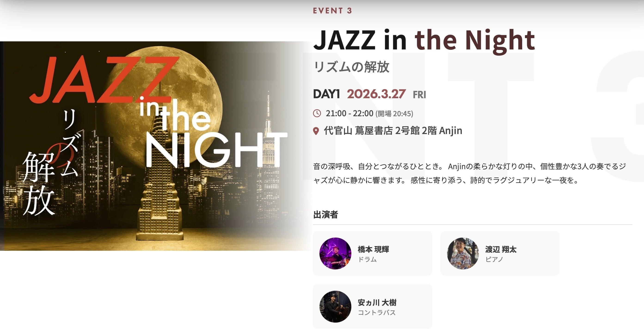Click the clock icon beside event time

click(x=317, y=113)
